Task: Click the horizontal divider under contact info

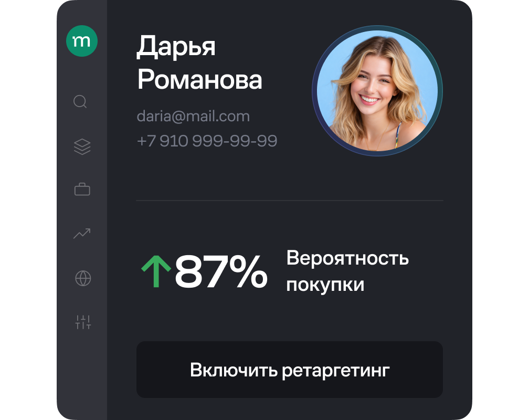Action: pos(290,201)
